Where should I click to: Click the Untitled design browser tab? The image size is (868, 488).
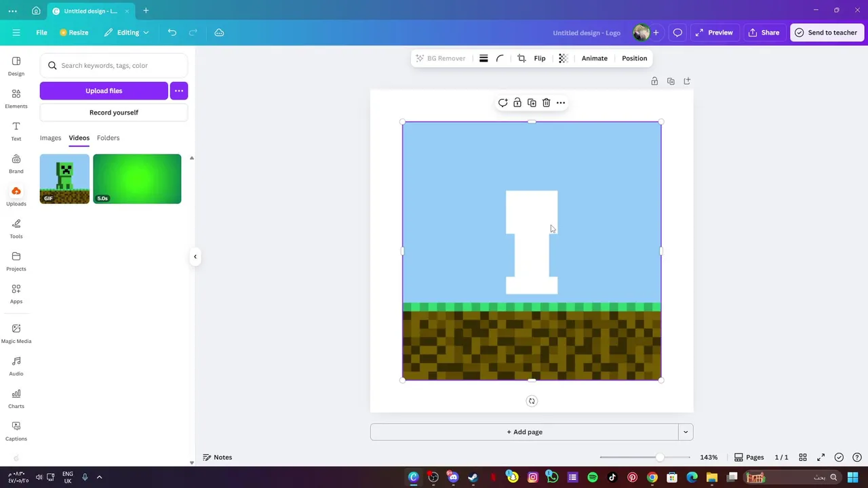point(90,11)
